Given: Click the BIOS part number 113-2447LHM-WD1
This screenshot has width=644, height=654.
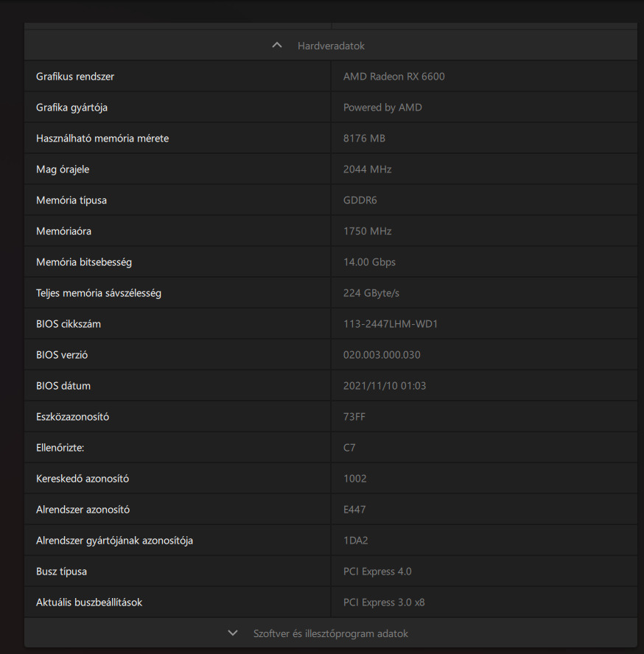Looking at the screenshot, I should (391, 324).
